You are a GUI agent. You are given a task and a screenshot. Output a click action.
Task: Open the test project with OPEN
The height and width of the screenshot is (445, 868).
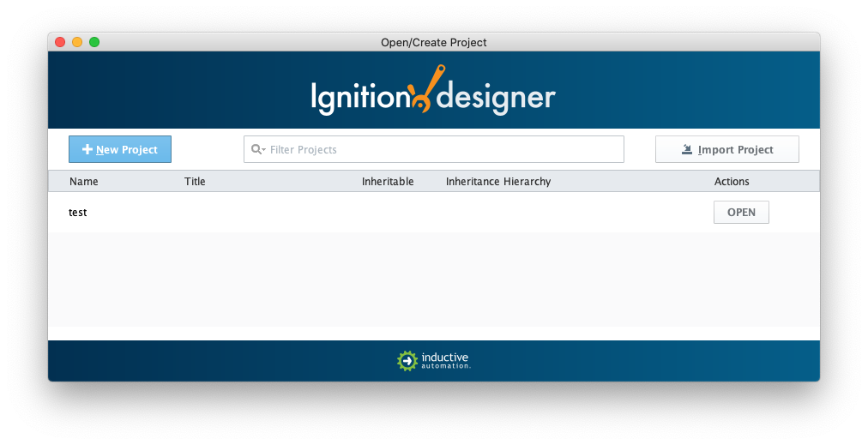pyautogui.click(x=741, y=213)
